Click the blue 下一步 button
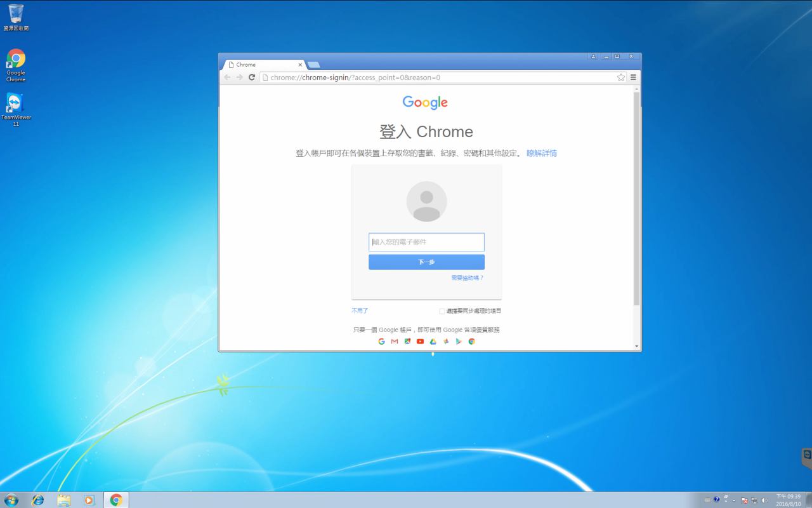This screenshot has height=508, width=812. [426, 262]
